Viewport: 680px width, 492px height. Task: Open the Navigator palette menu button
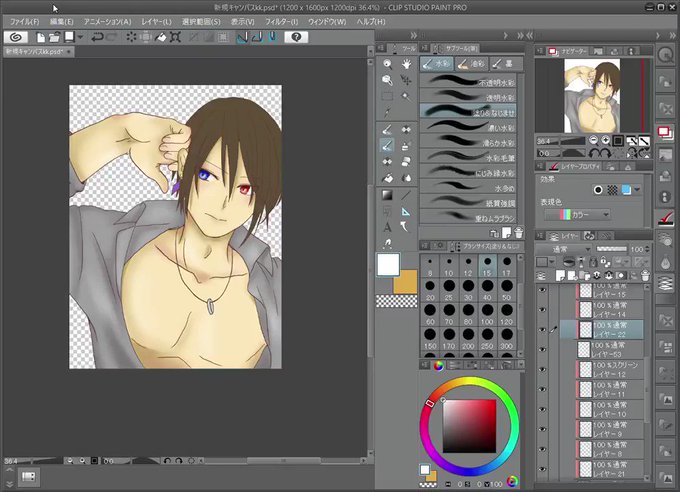pyautogui.click(x=540, y=51)
